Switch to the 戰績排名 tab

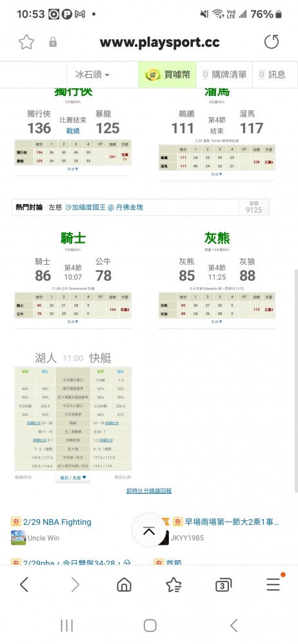click(23, 477)
